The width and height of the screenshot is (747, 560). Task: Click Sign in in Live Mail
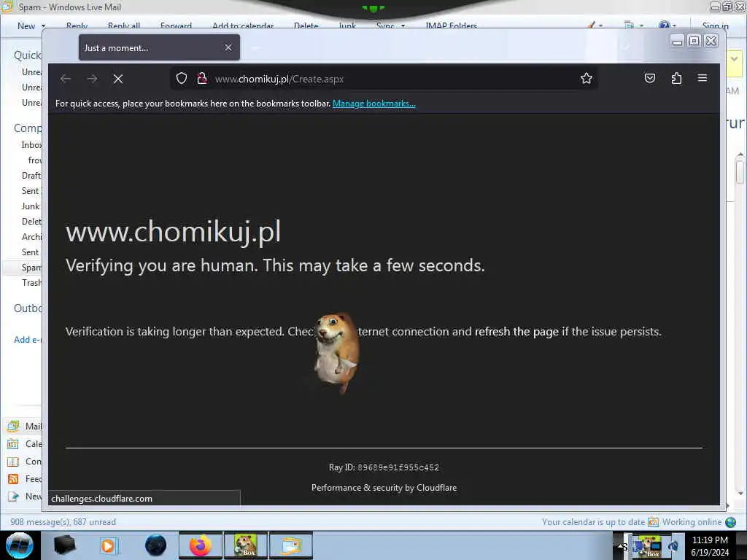coord(715,26)
